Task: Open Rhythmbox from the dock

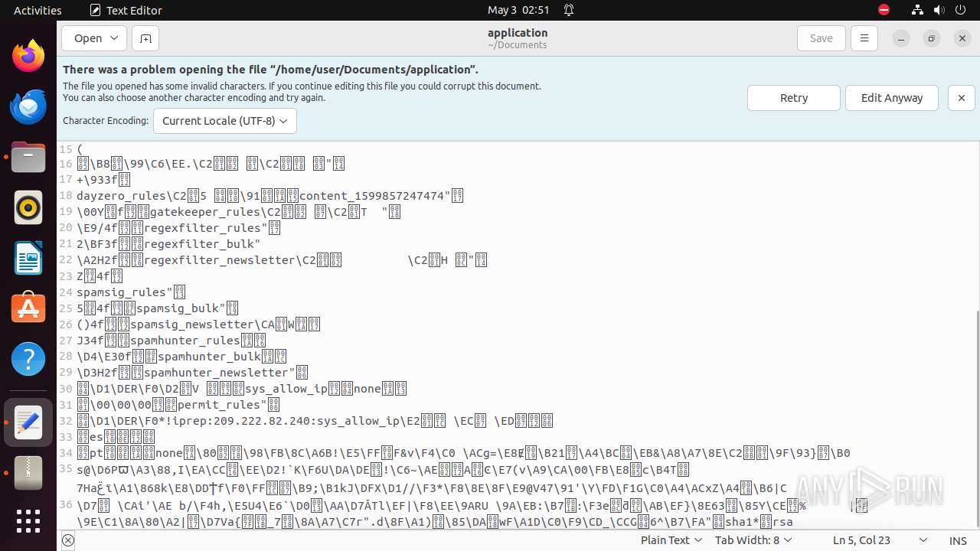Action: 28,207
